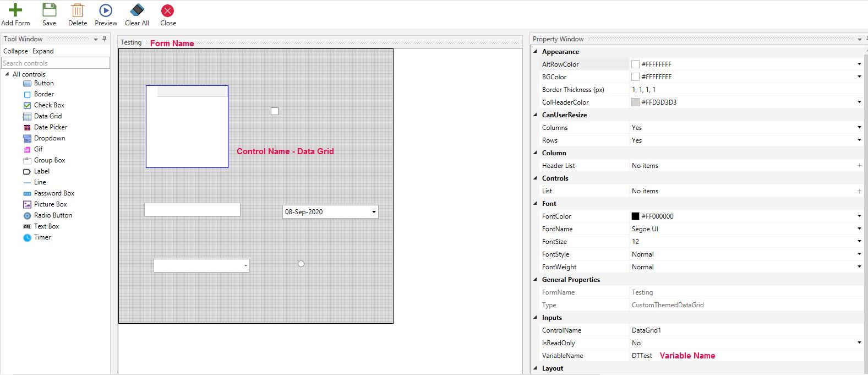Click the Delete trash icon
Viewport: 868px width, 375px height.
pos(78,10)
